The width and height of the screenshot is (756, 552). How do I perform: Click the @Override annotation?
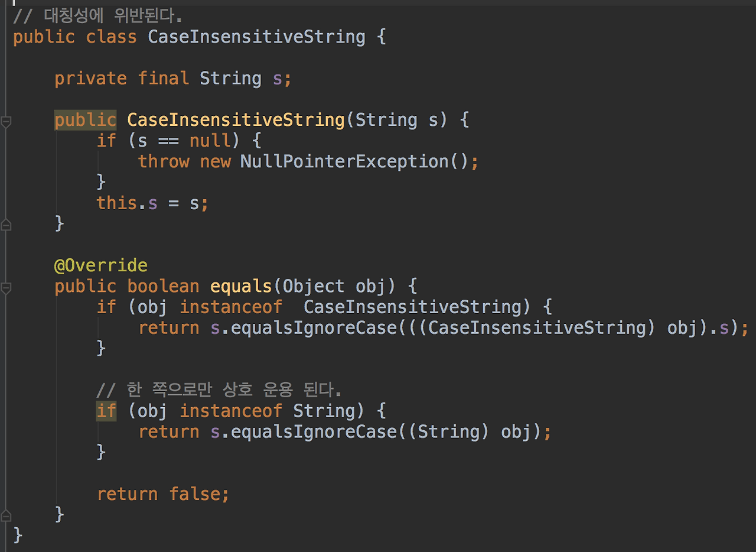coord(101,265)
